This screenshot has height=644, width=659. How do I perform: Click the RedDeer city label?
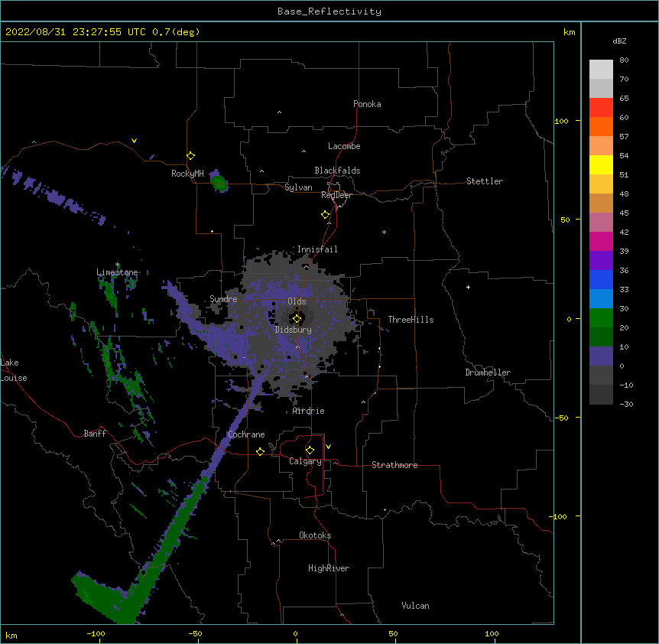pos(336,195)
